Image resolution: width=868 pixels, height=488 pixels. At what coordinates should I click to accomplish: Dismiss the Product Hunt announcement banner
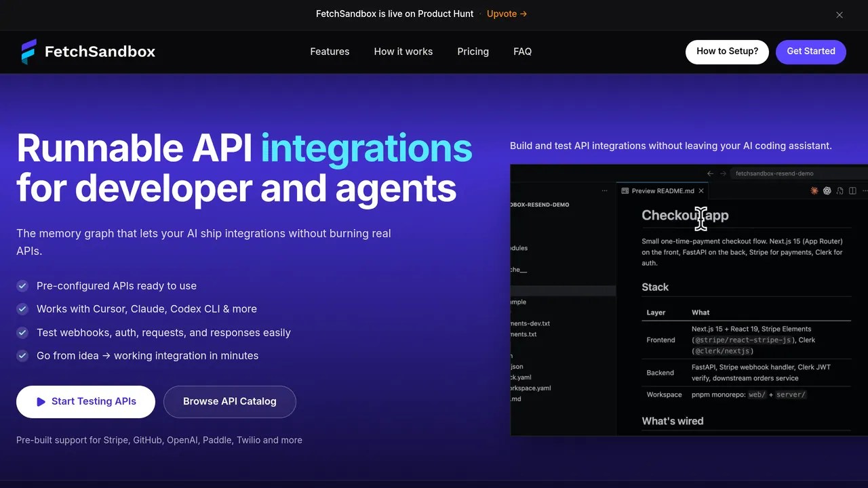tap(840, 14)
